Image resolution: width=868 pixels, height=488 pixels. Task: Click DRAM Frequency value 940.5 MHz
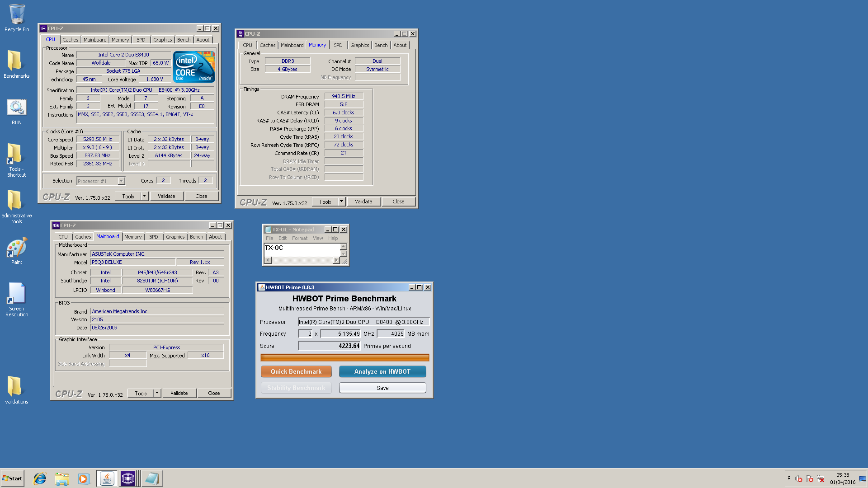coord(344,96)
